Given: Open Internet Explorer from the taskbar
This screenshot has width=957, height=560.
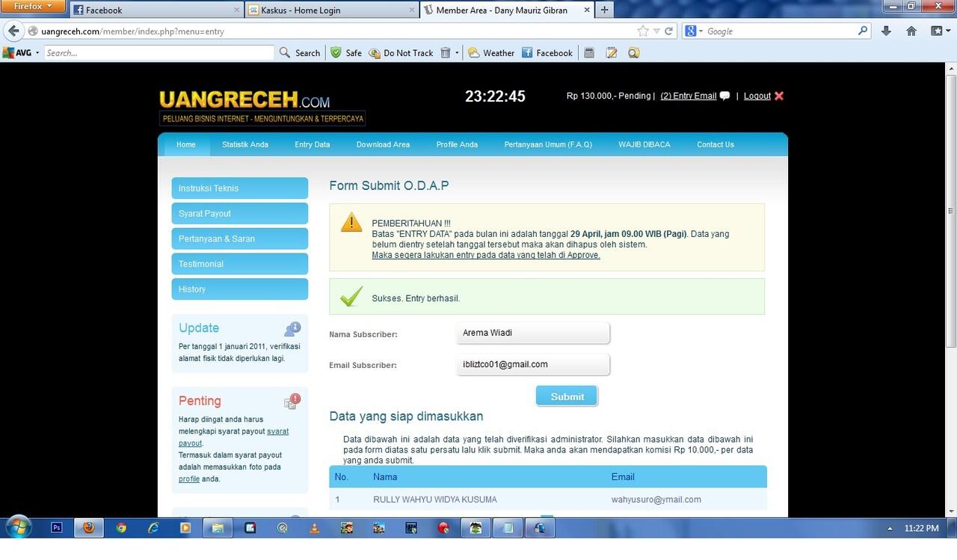Looking at the screenshot, I should coord(153,527).
